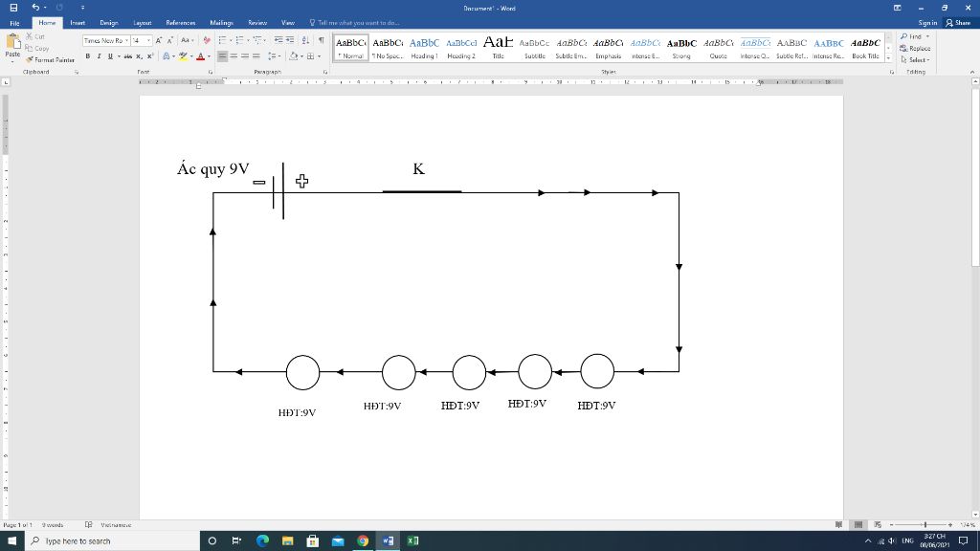Open Google Chrome from taskbar

[x=363, y=541]
